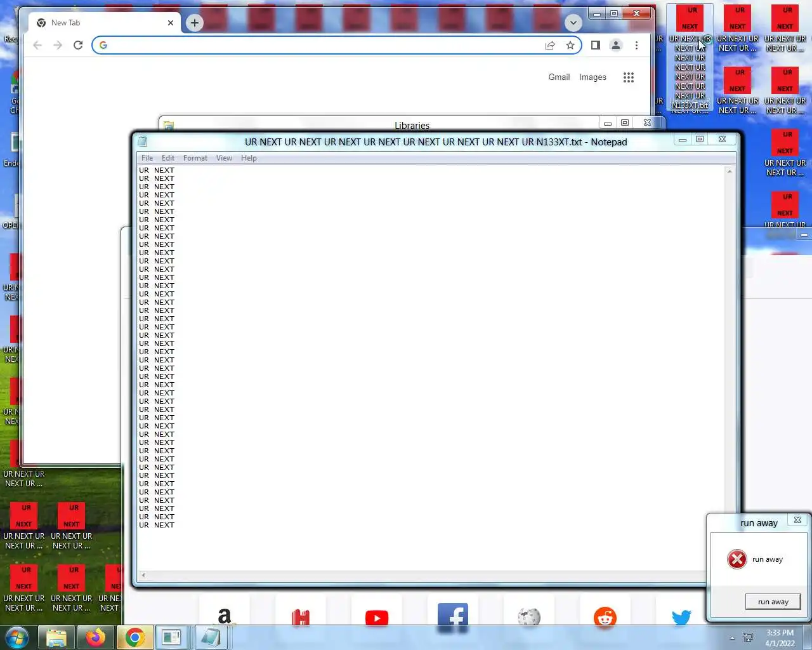
Task: Click the run away button
Action: (x=773, y=602)
